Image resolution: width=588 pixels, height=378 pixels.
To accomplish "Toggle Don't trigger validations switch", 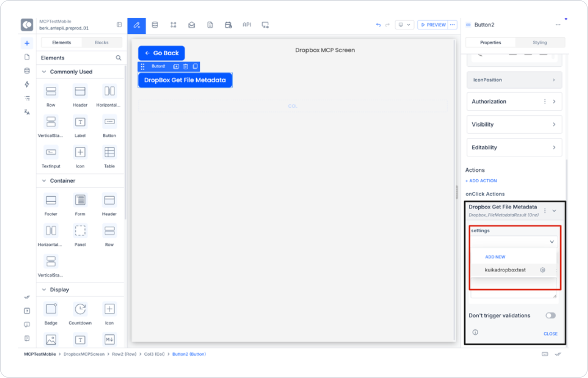I will tap(550, 316).
